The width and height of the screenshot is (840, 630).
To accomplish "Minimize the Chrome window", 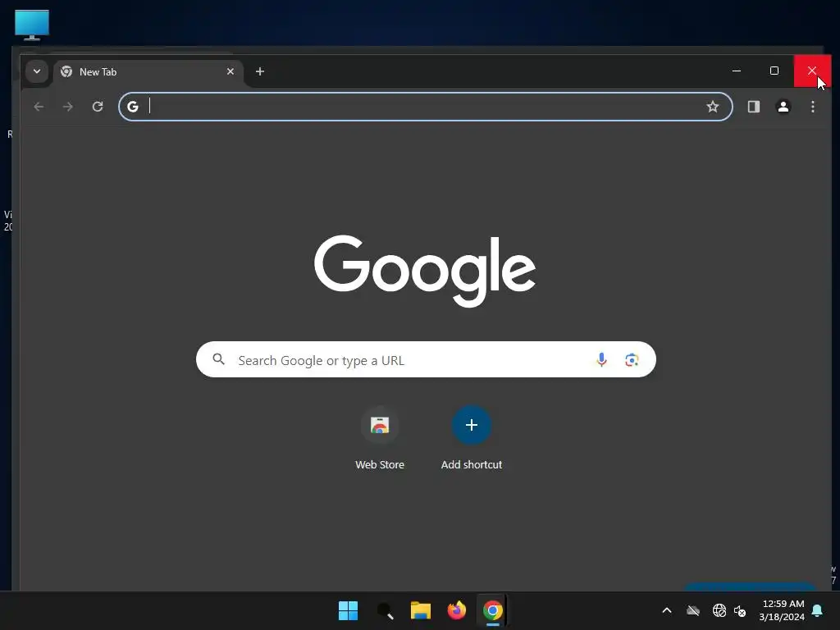I will 737,71.
